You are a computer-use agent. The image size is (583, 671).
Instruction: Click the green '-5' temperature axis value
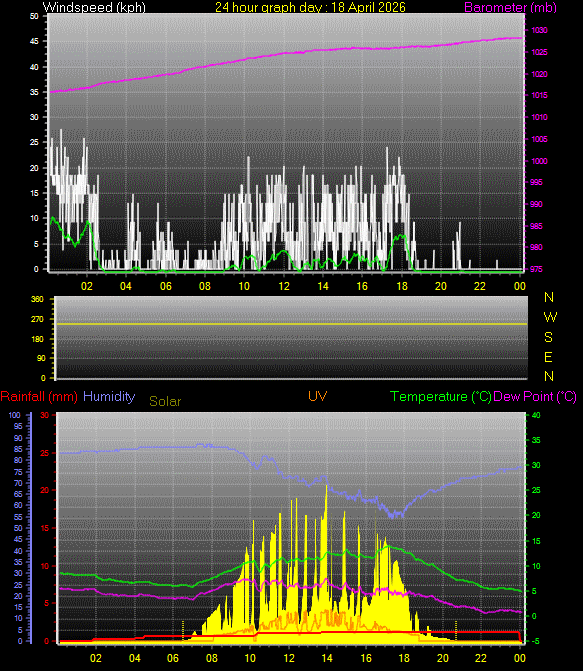535,641
